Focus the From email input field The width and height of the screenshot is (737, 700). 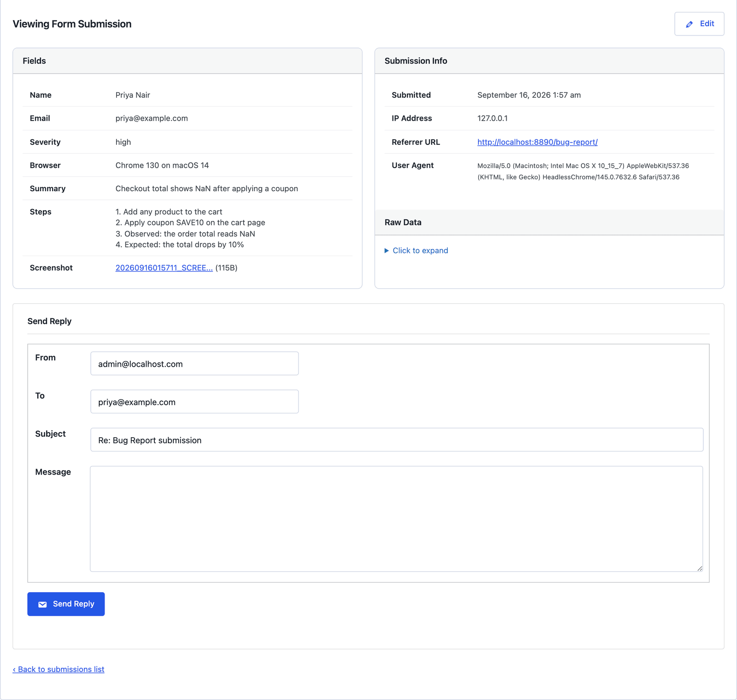coord(194,364)
